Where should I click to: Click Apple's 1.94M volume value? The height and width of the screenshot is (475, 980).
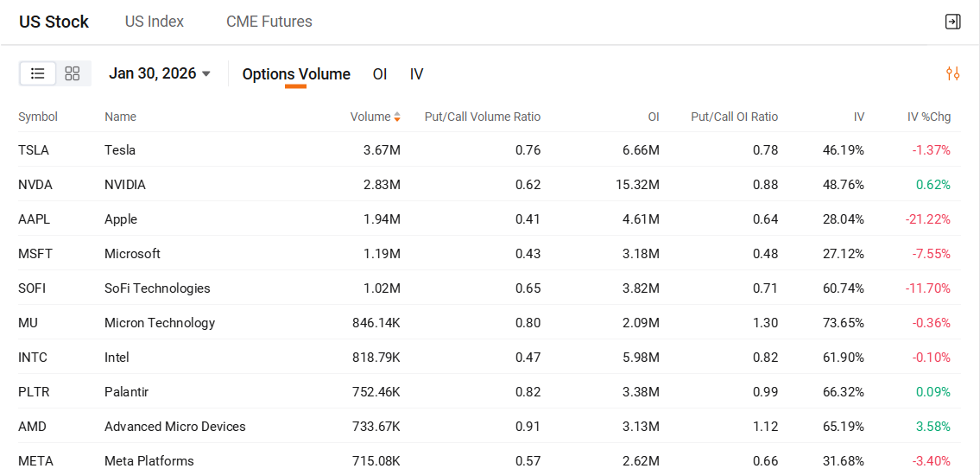click(383, 219)
